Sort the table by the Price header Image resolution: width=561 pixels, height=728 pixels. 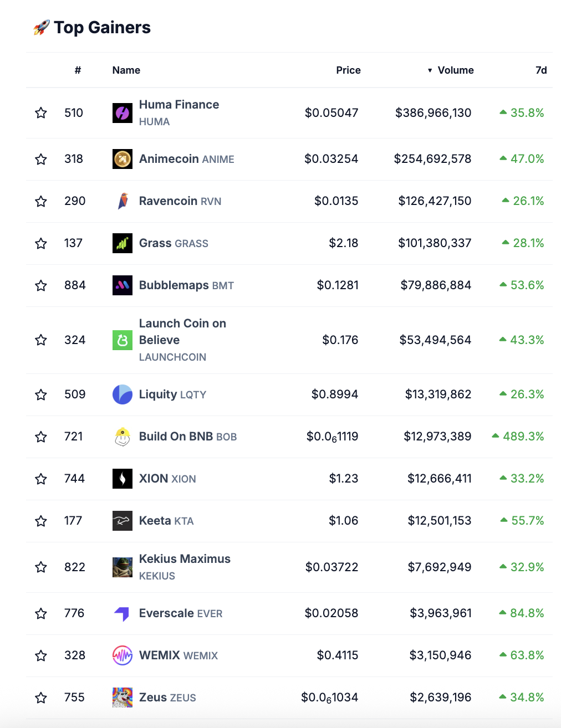click(x=348, y=70)
